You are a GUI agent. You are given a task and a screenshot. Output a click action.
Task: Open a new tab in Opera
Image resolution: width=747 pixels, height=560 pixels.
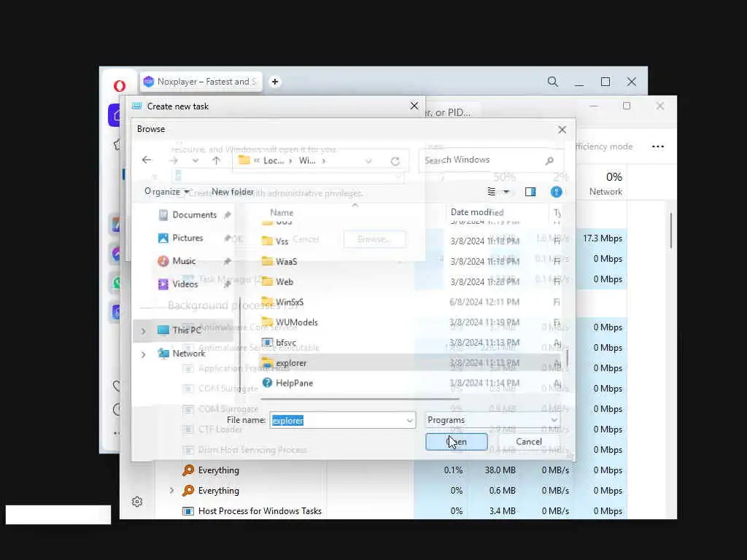coord(275,82)
